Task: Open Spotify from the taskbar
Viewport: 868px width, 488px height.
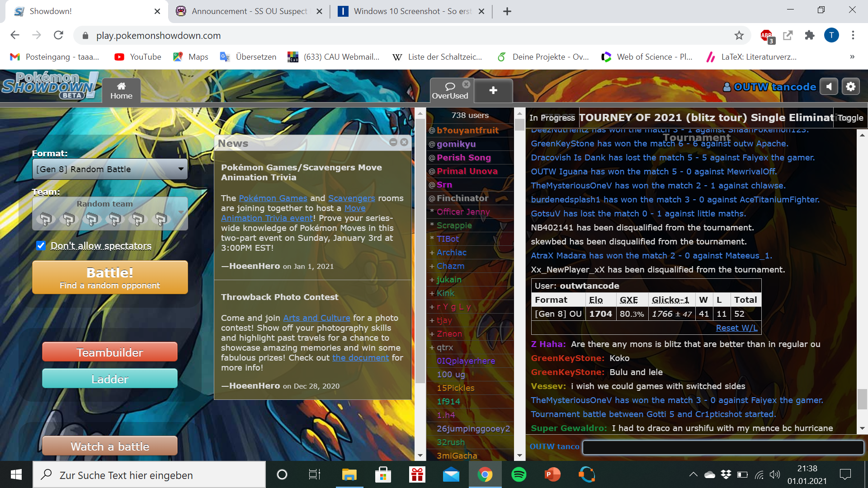Action: [519, 475]
